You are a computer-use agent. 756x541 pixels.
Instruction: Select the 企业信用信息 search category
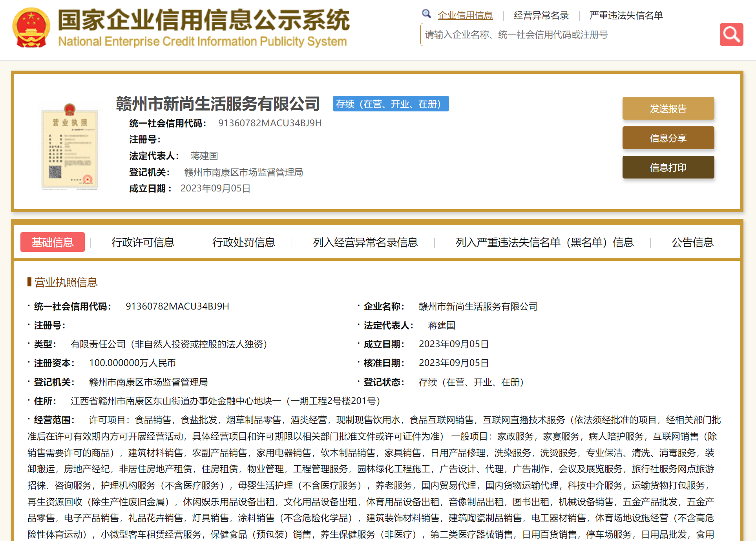pyautogui.click(x=465, y=15)
